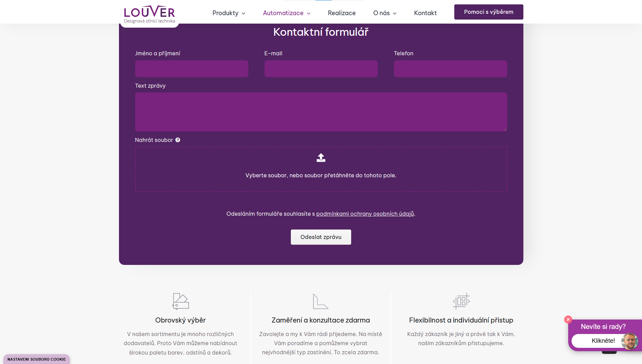This screenshot has height=364, width=642.
Task: Submit form with Odeslat zprávu
Action: 321,237
